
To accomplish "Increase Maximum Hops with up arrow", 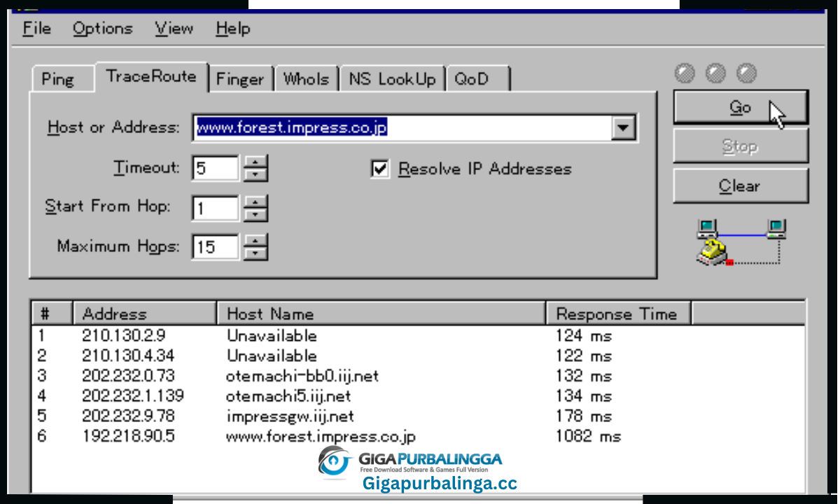I will [255, 241].
